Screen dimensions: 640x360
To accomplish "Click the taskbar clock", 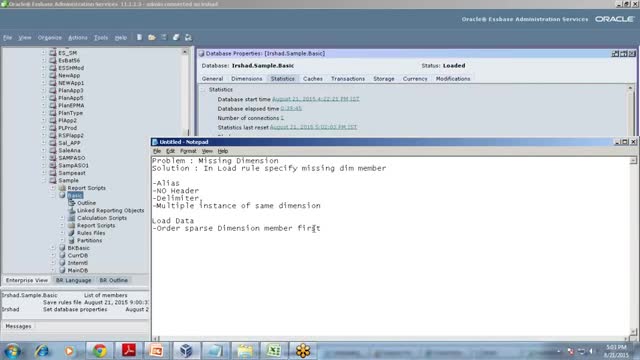I will point(616,351).
